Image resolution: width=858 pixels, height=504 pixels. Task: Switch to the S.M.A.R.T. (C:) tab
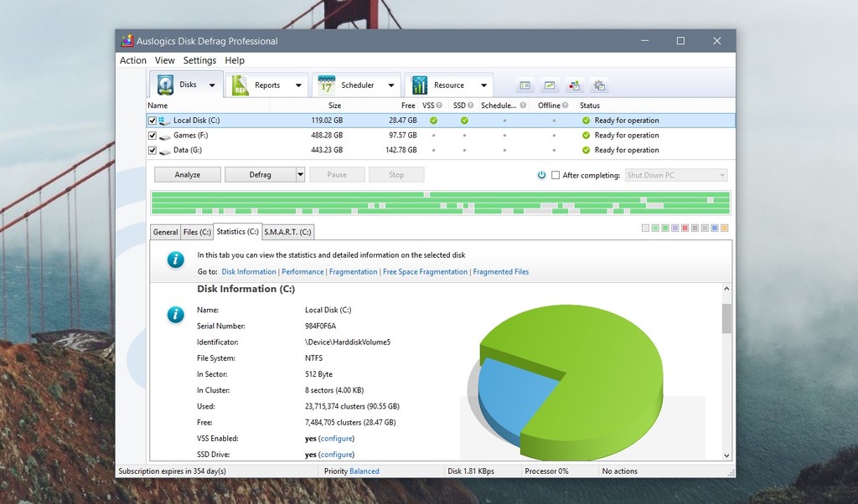click(x=287, y=232)
